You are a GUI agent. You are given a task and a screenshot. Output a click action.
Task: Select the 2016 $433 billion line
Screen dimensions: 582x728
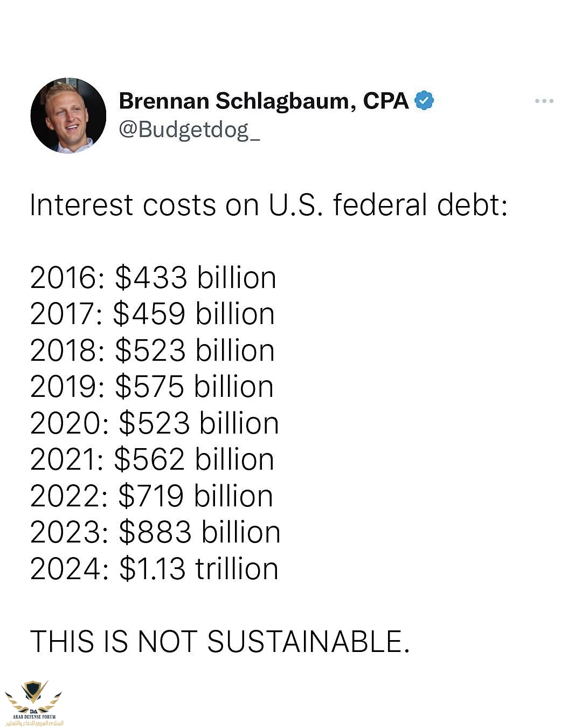coord(153,278)
